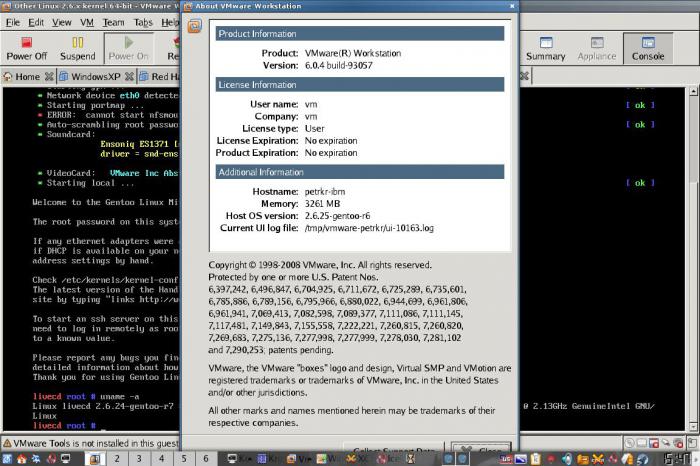Click the Suspend toolbar icon

coord(78,42)
